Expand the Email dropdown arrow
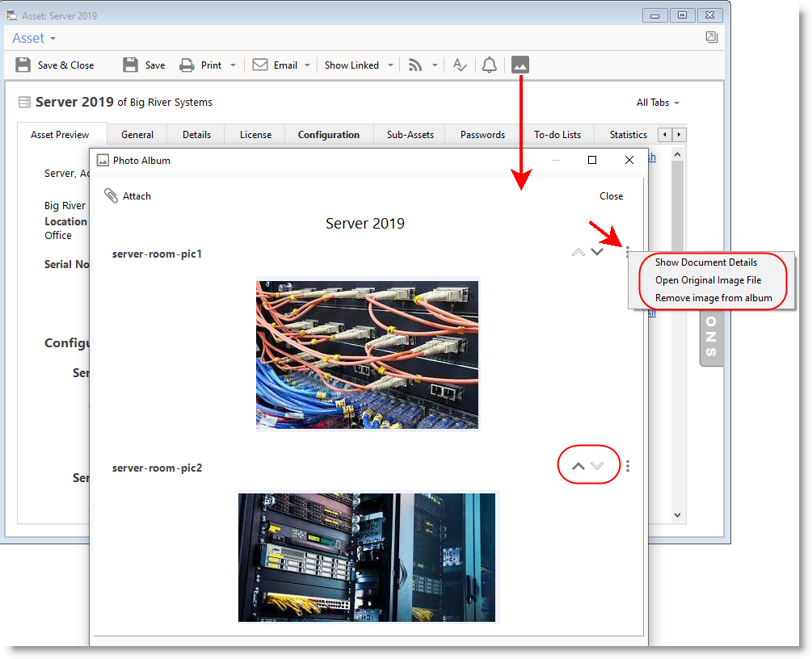 click(x=308, y=65)
